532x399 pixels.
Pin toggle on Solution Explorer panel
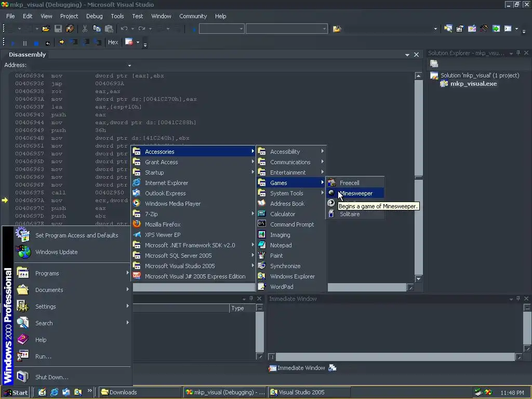click(x=518, y=53)
